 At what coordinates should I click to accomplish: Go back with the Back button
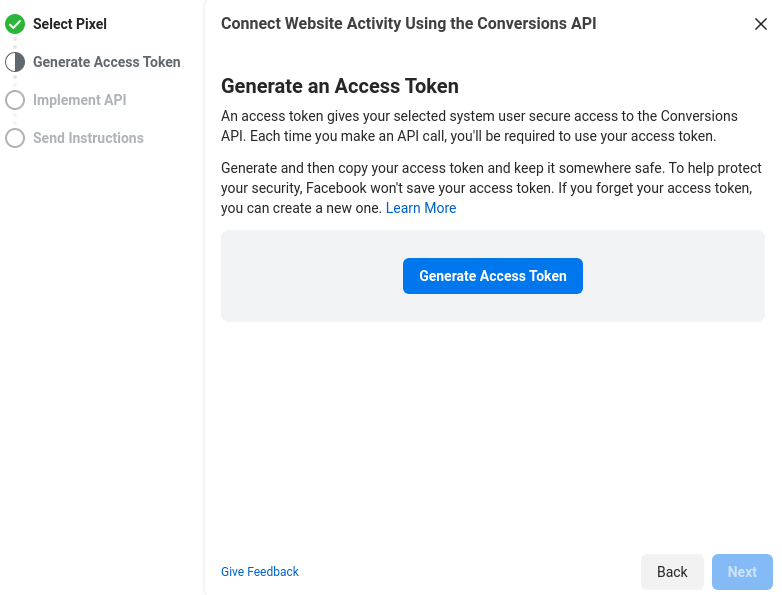point(672,572)
